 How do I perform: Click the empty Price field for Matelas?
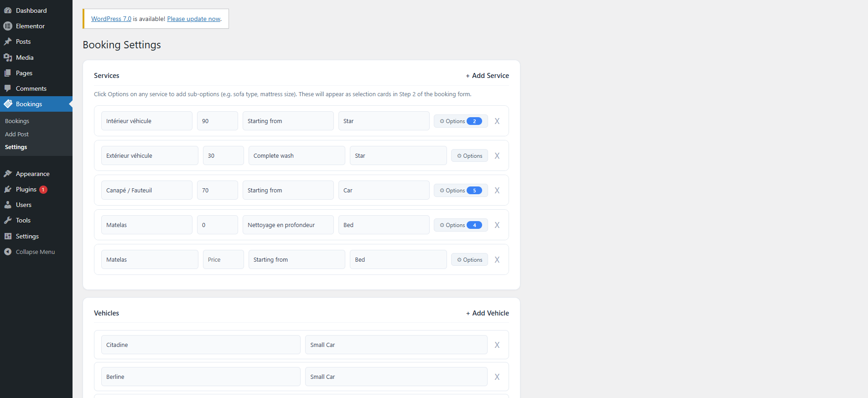tap(223, 259)
